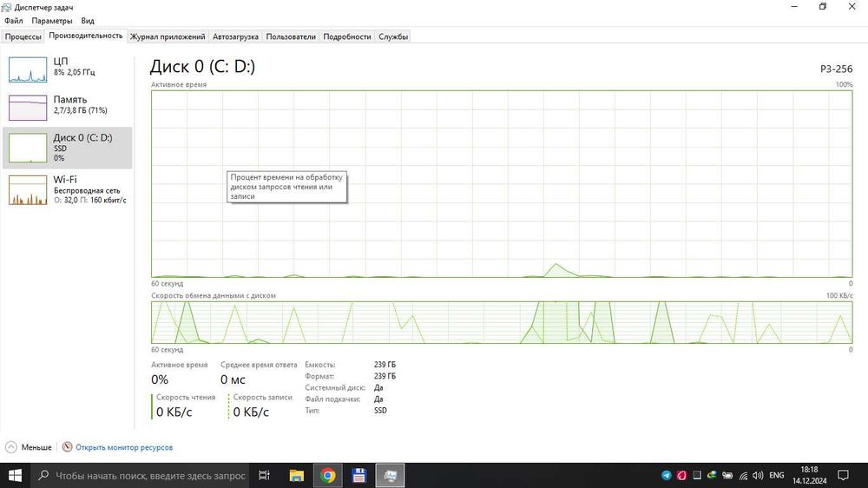Screen dimensions: 868x488
Task: Open the Wi-Fi network tray icon
Action: [743, 475]
